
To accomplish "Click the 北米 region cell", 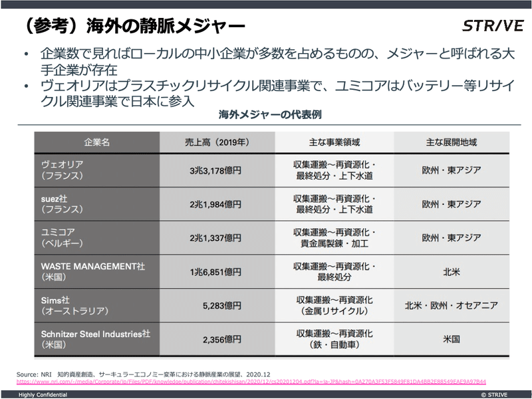I will click(452, 272).
